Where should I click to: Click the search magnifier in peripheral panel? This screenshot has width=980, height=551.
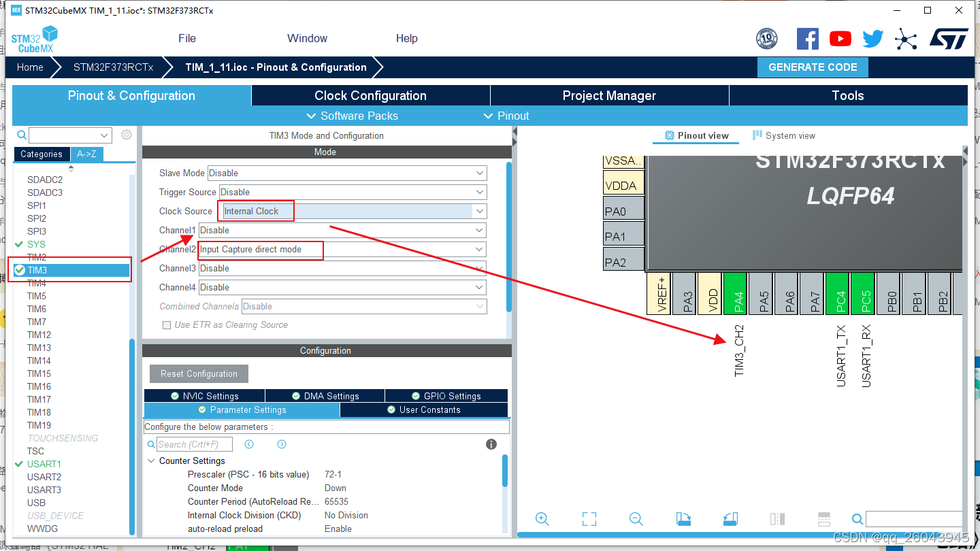point(22,135)
